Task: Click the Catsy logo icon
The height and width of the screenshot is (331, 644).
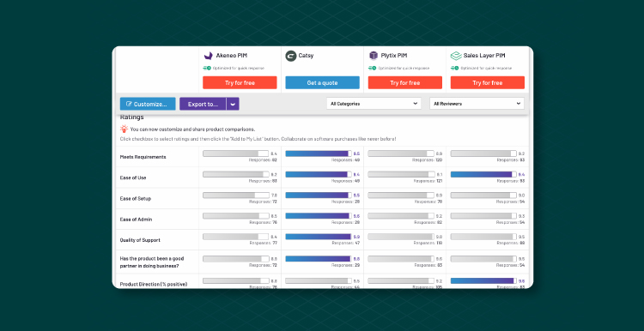Action: [291, 57]
